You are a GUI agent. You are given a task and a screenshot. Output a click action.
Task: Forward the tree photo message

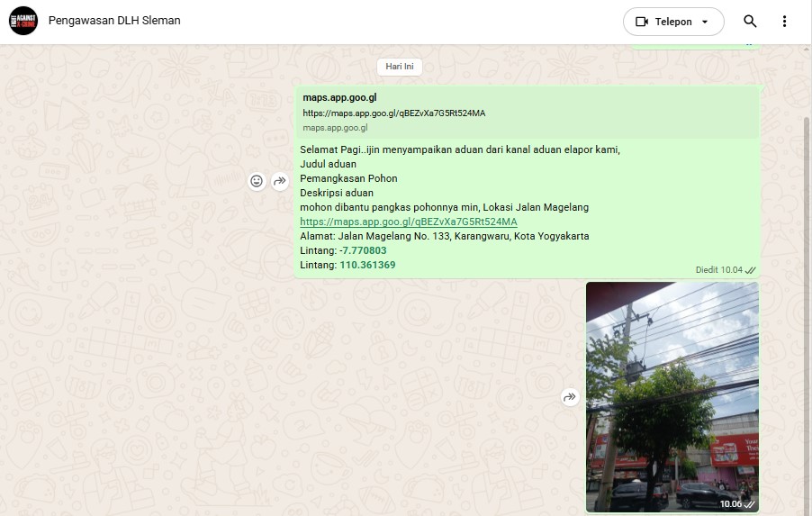coord(569,397)
